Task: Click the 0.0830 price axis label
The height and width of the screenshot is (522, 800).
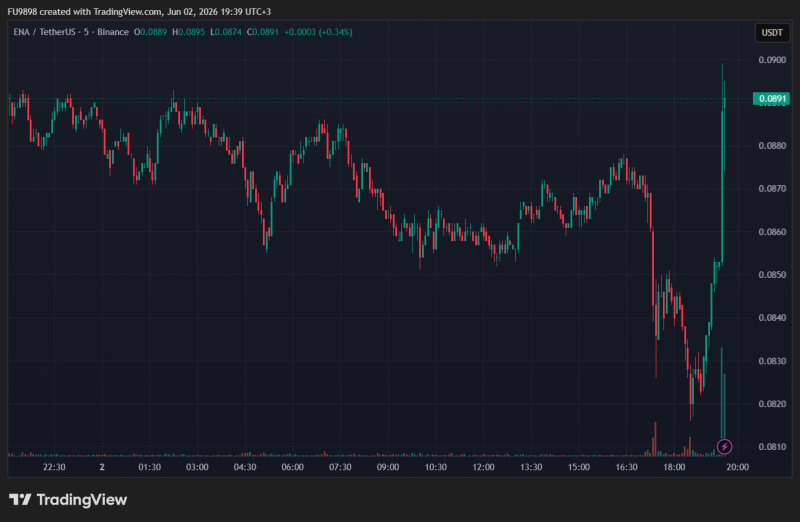Action: point(772,361)
